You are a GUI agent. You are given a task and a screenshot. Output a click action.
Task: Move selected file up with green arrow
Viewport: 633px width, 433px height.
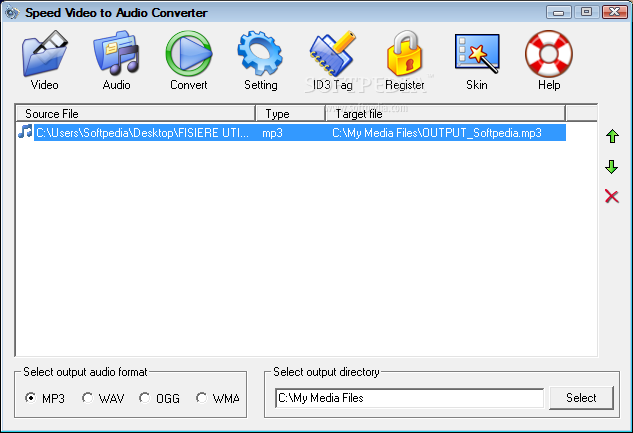pos(612,136)
